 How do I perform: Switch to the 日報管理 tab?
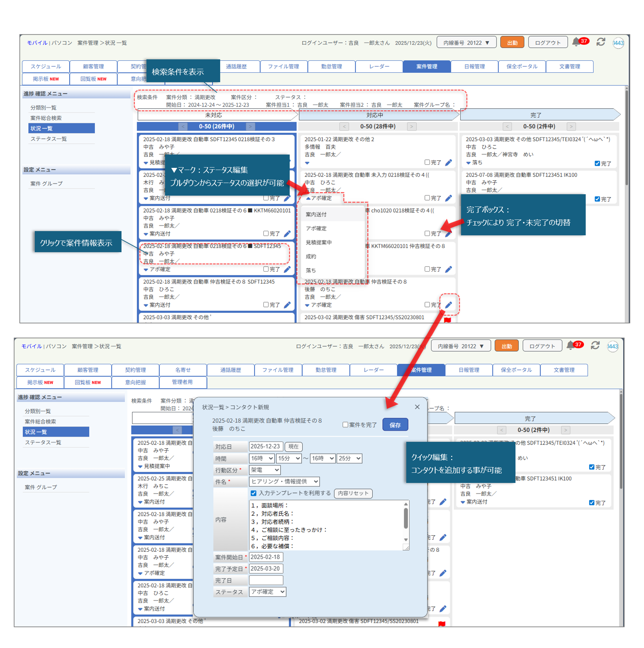[474, 66]
